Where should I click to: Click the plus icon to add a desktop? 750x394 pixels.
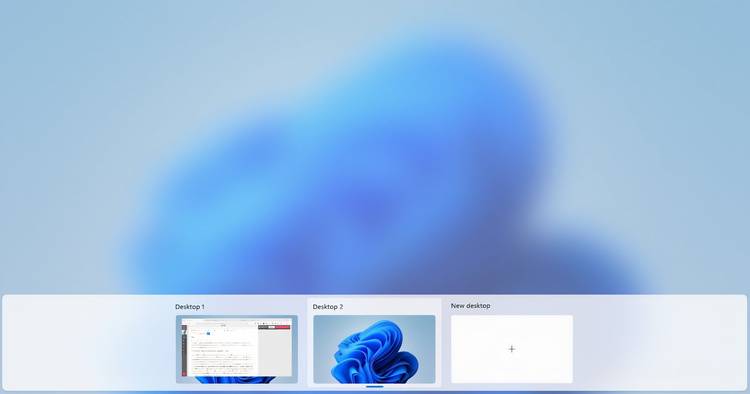click(x=512, y=349)
